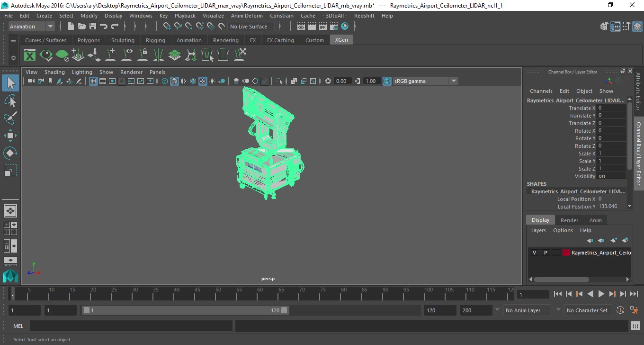Image resolution: width=644 pixels, height=345 pixels.
Task: Click the delete guides X shelf icon
Action: 240,55
